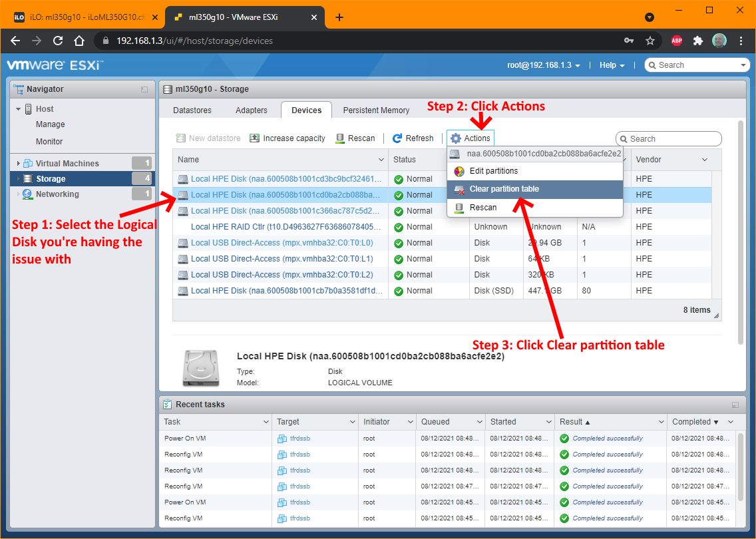The height and width of the screenshot is (539, 756).
Task: Click the Rescan toolbar button
Action: pyautogui.click(x=355, y=138)
